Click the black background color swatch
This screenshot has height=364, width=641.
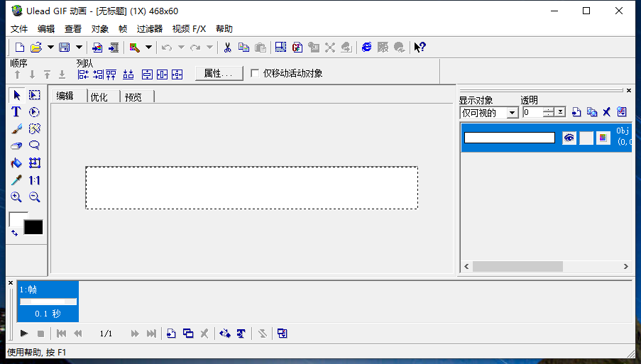point(33,228)
